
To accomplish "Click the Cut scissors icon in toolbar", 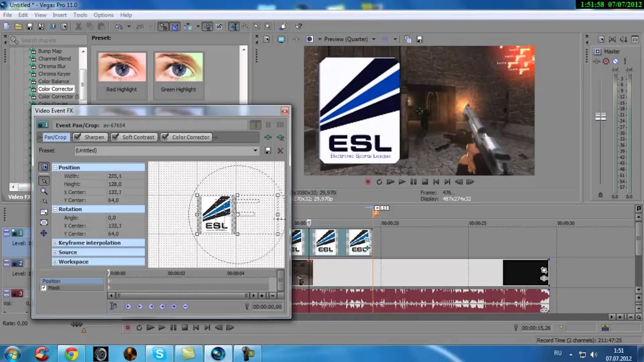I will click(78, 27).
